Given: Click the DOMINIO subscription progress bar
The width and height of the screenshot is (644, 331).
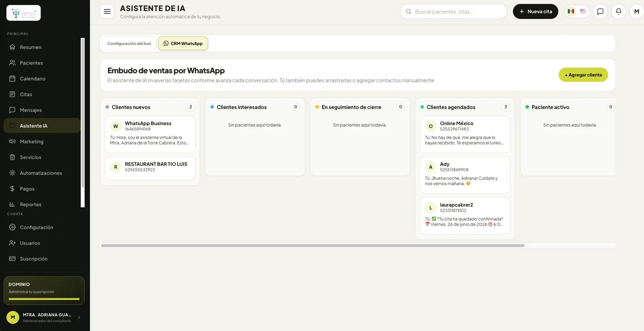Looking at the screenshot, I should [44, 299].
